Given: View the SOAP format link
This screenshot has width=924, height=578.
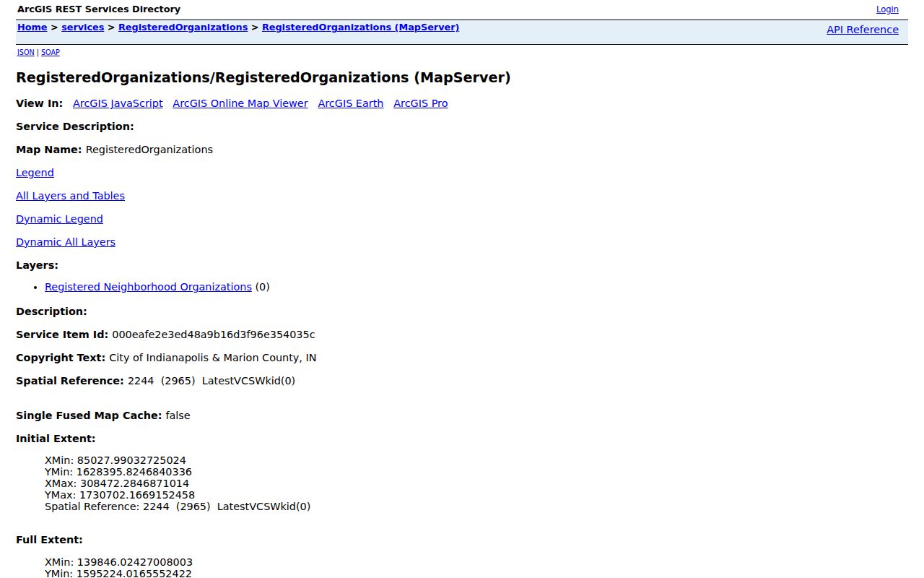Looking at the screenshot, I should [51, 52].
